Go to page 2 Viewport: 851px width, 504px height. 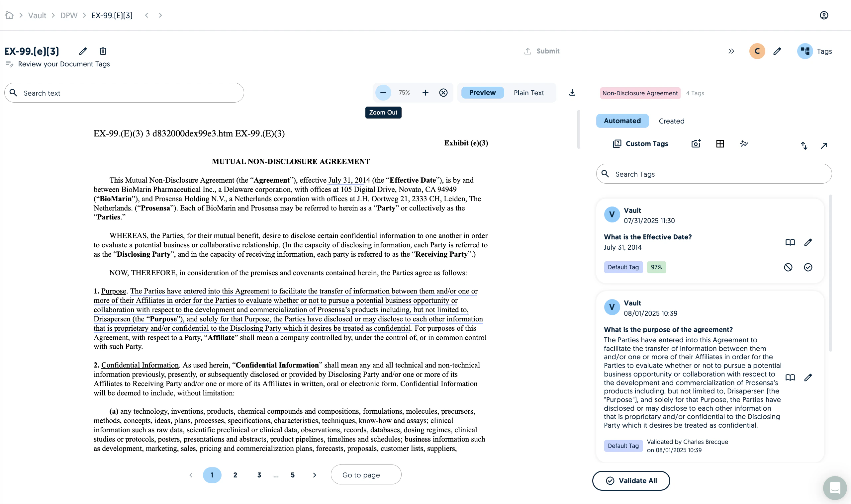coord(235,475)
